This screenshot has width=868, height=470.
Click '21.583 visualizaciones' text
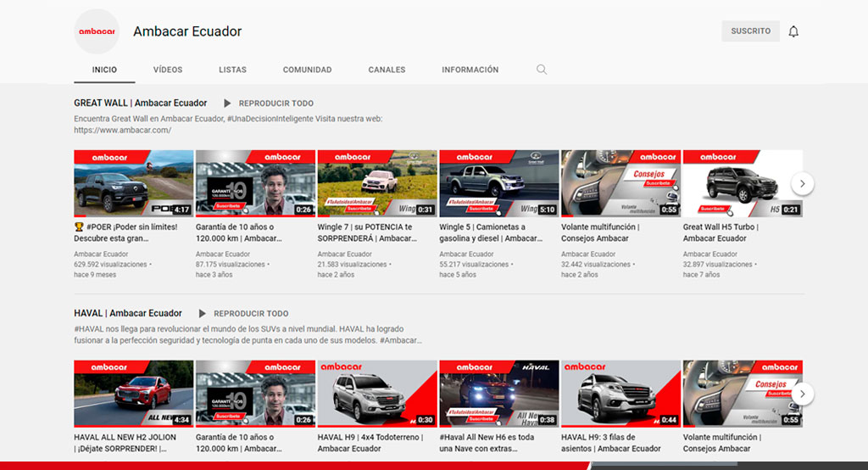tap(352, 265)
